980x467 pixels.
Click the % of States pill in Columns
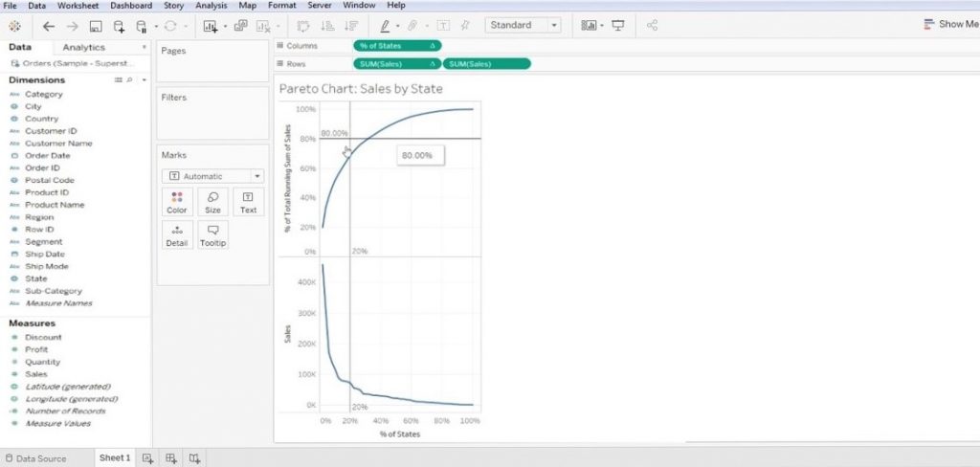point(397,46)
